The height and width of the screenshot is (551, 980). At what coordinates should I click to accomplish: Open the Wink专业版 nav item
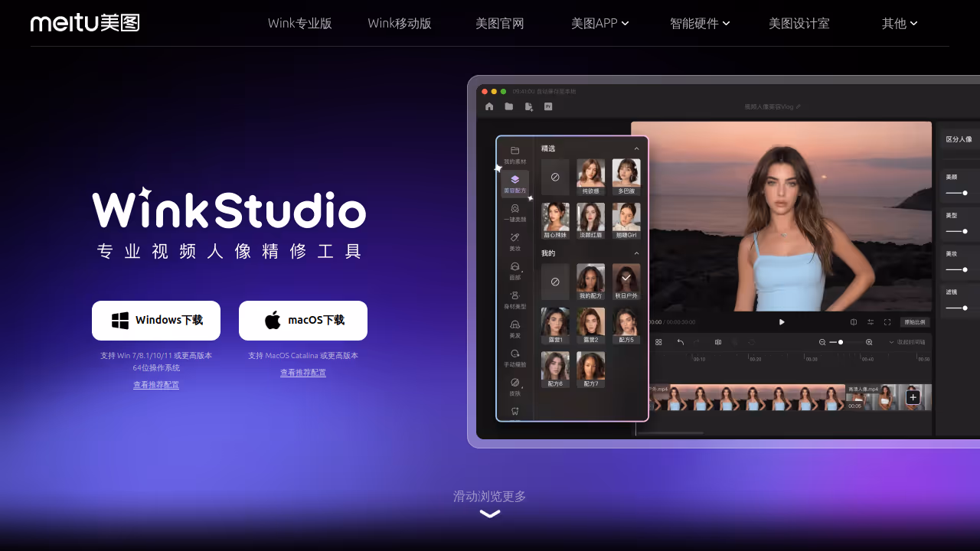pyautogui.click(x=299, y=23)
